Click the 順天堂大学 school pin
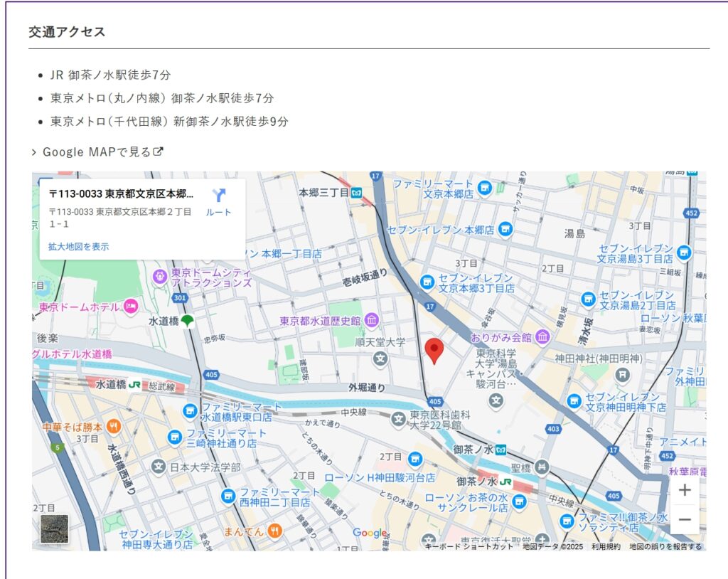The height and width of the screenshot is (579, 728). coord(381,358)
